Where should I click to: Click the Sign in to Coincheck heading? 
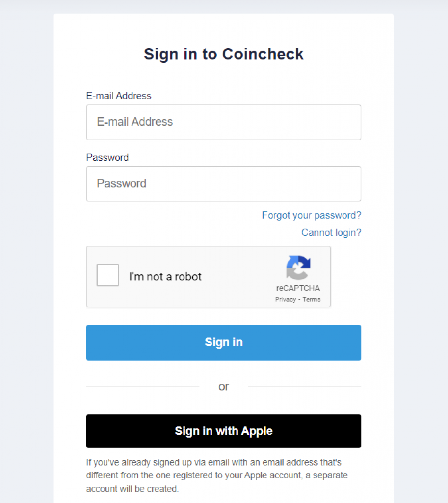(223, 54)
